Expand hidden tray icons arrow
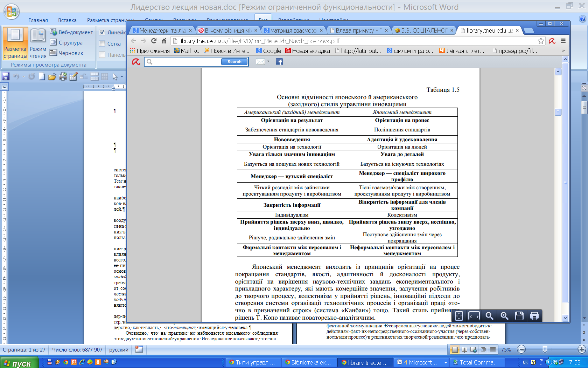 548,362
